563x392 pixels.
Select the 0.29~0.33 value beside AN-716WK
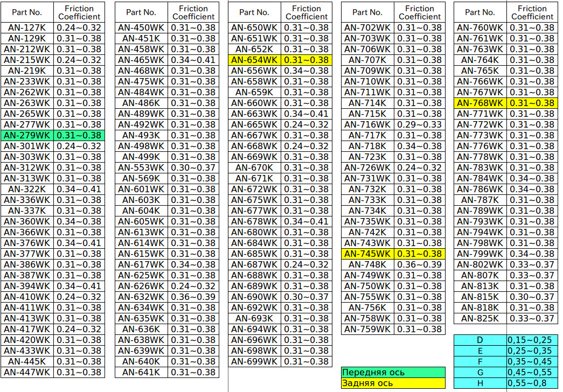coord(419,124)
